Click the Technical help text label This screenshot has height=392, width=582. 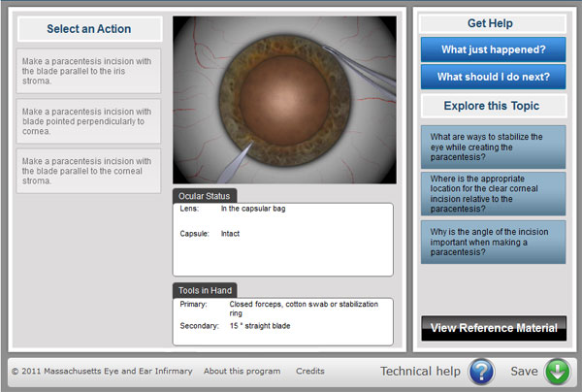[x=420, y=372]
